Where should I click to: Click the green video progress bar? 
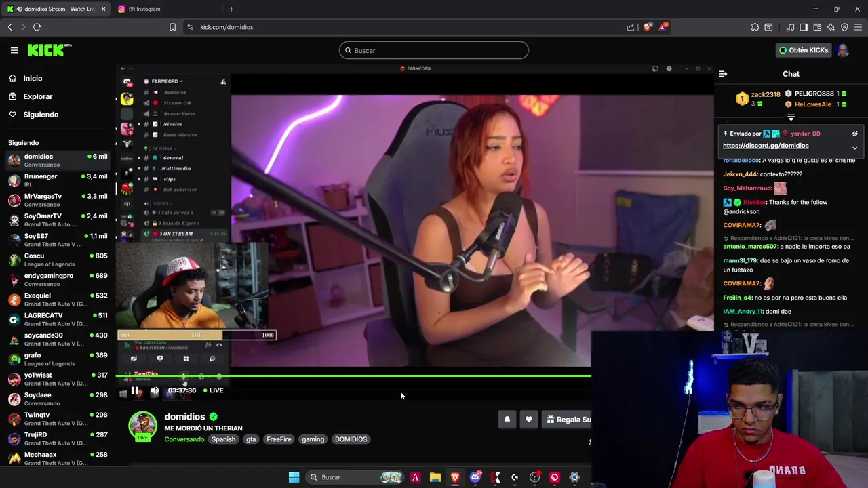[353, 375]
